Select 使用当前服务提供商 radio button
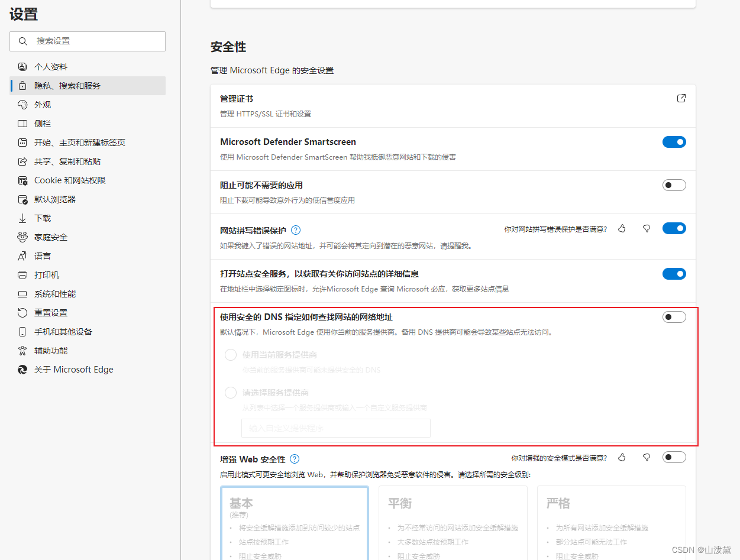 [231, 355]
